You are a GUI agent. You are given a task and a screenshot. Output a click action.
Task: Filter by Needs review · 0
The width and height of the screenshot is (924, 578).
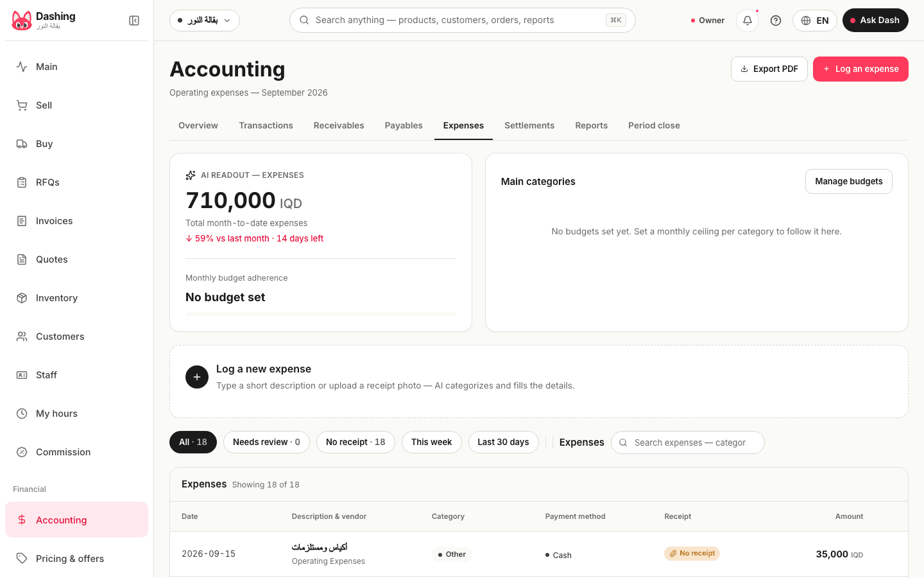click(266, 442)
